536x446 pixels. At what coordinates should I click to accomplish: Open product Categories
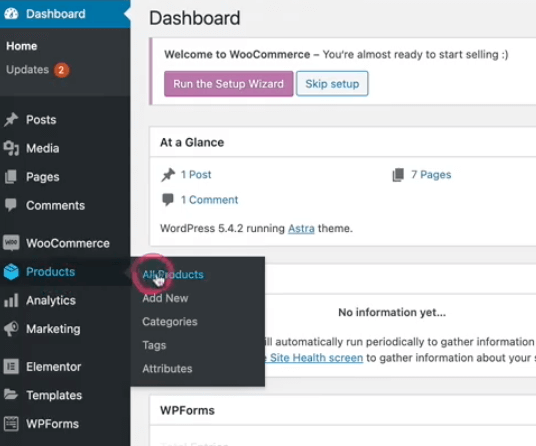coord(170,322)
